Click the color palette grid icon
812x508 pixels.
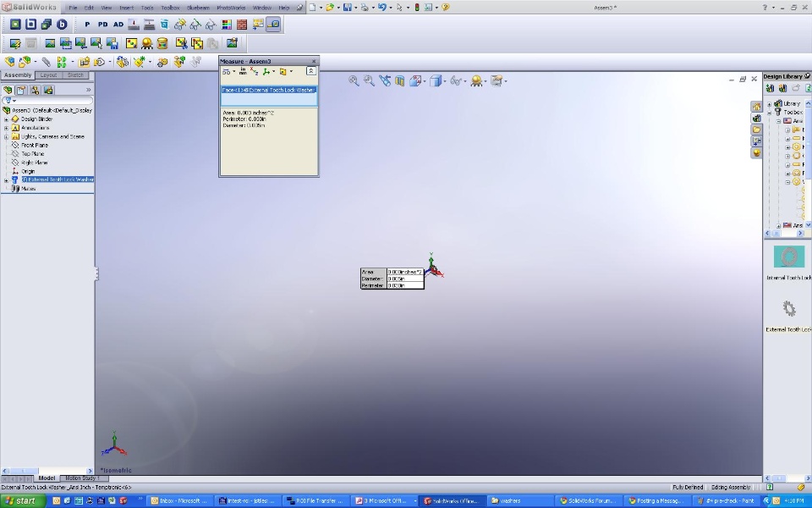click(x=227, y=25)
